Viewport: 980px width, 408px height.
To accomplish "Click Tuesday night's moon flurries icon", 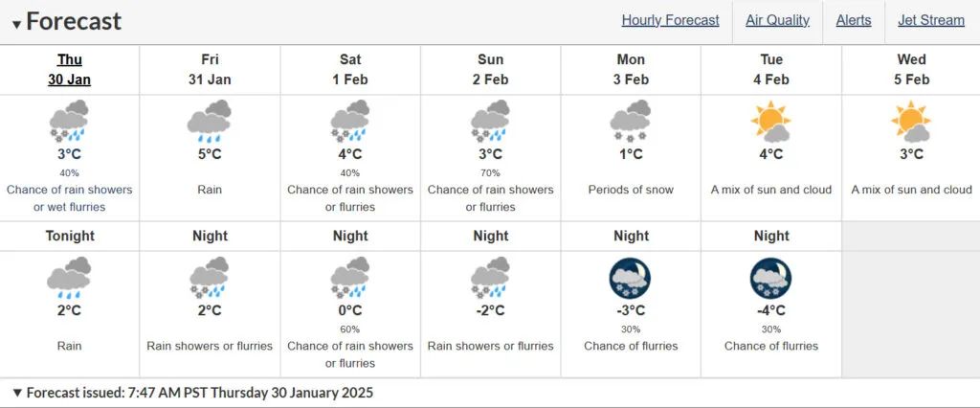I will [770, 278].
